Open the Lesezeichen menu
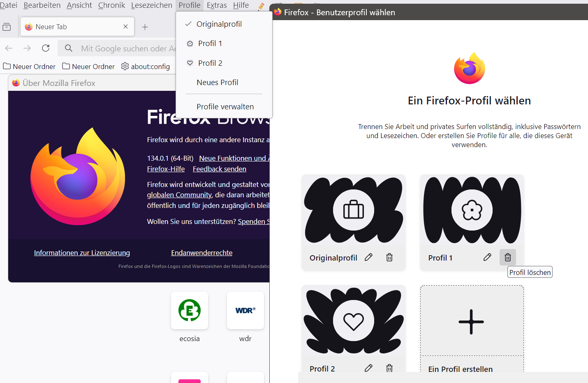Viewport: 588px width, 383px height. tap(152, 5)
